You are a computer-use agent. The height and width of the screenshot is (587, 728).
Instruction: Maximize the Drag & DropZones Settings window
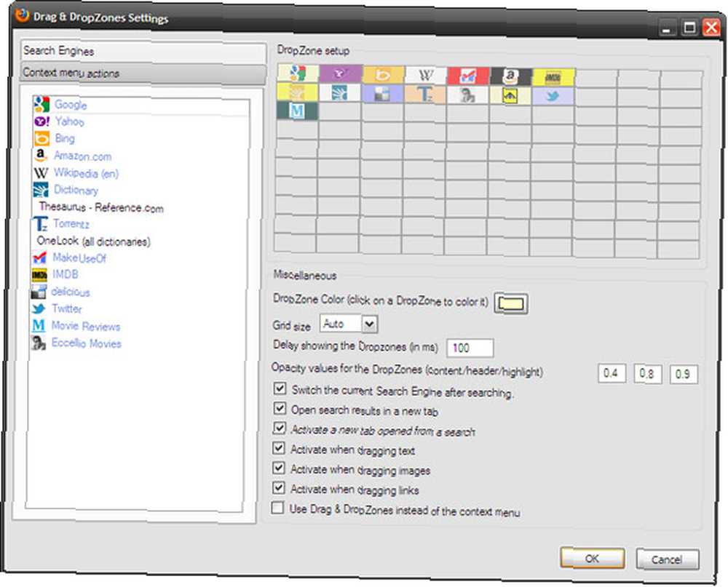tap(690, 28)
